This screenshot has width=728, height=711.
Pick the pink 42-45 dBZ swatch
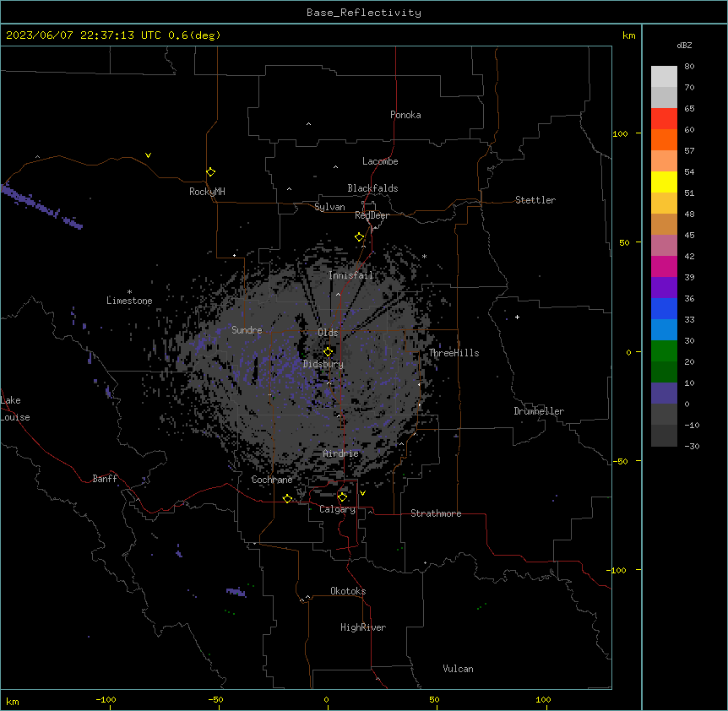tap(664, 246)
